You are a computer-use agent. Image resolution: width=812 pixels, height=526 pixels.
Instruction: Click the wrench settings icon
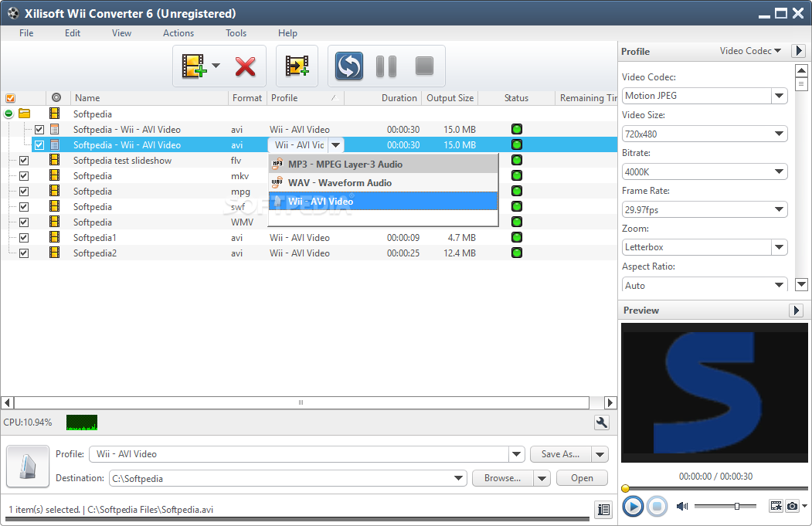point(601,422)
